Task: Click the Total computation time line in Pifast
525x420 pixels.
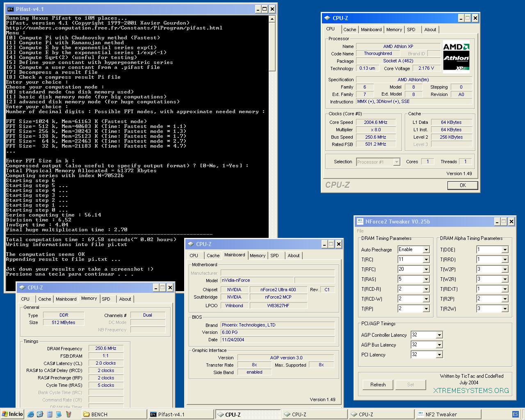Action: point(91,240)
